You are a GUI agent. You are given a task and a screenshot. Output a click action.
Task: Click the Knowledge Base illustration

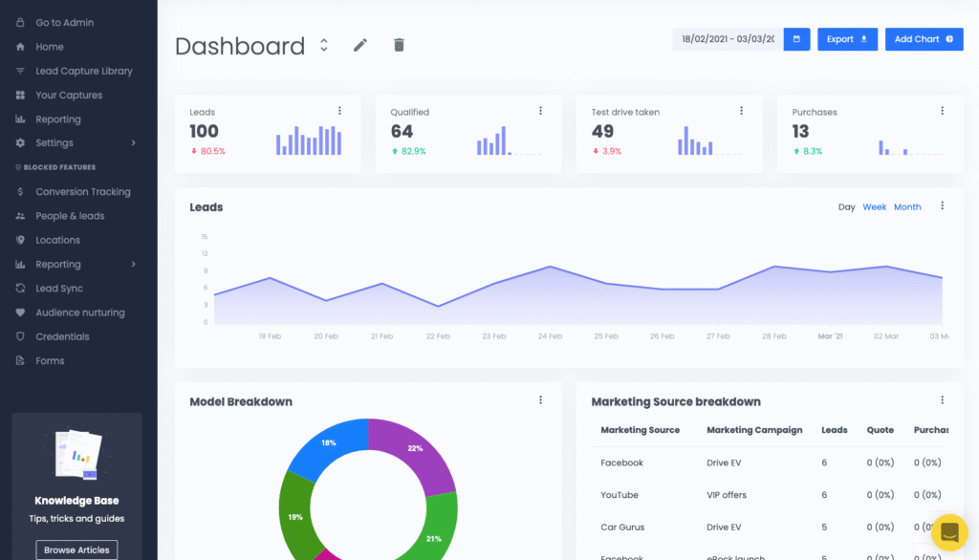(76, 454)
